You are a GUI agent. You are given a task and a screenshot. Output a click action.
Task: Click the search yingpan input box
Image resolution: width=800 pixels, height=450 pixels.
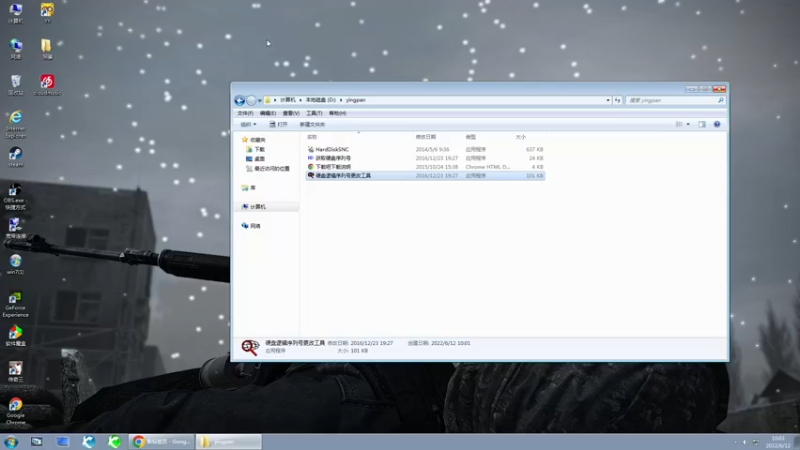pyautogui.click(x=670, y=101)
